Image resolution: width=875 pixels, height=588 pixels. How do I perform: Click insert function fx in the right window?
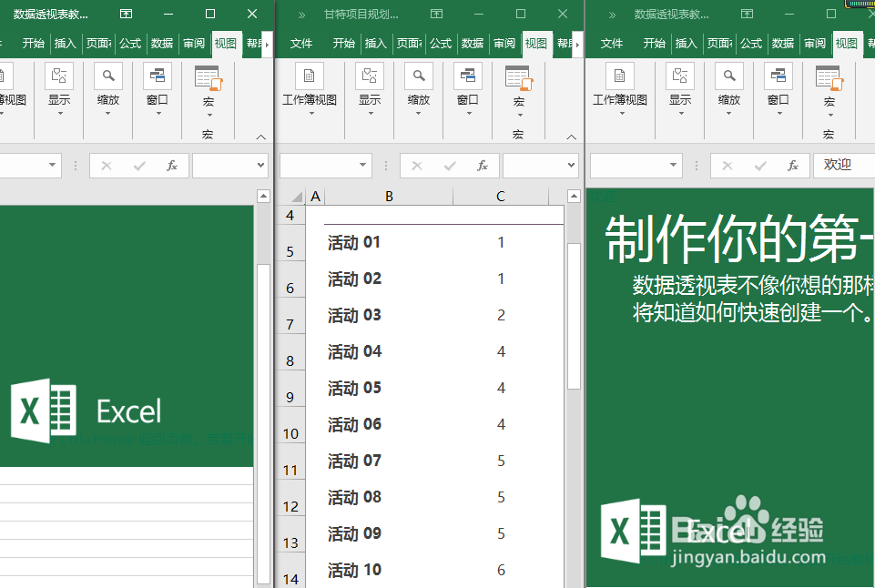tap(793, 166)
